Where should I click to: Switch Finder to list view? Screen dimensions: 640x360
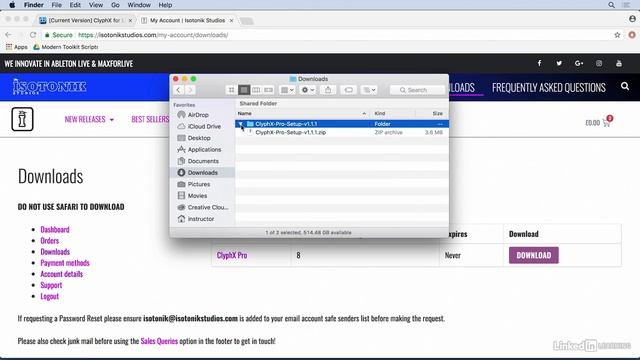244,90
